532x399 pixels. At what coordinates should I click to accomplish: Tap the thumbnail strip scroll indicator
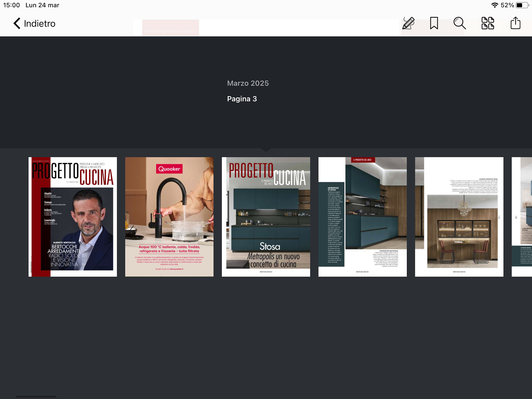pyautogui.click(x=36, y=396)
